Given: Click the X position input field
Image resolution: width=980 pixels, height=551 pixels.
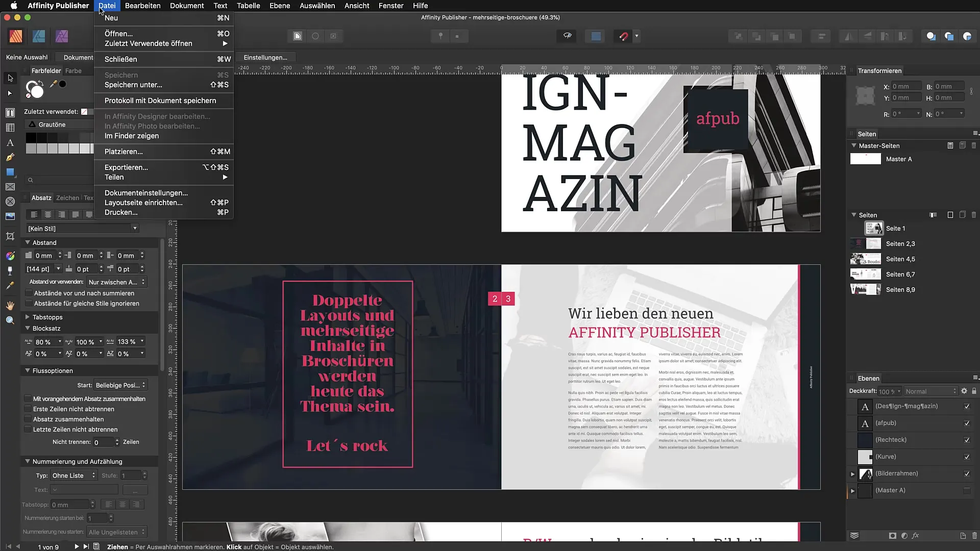Looking at the screenshot, I should [x=906, y=87].
